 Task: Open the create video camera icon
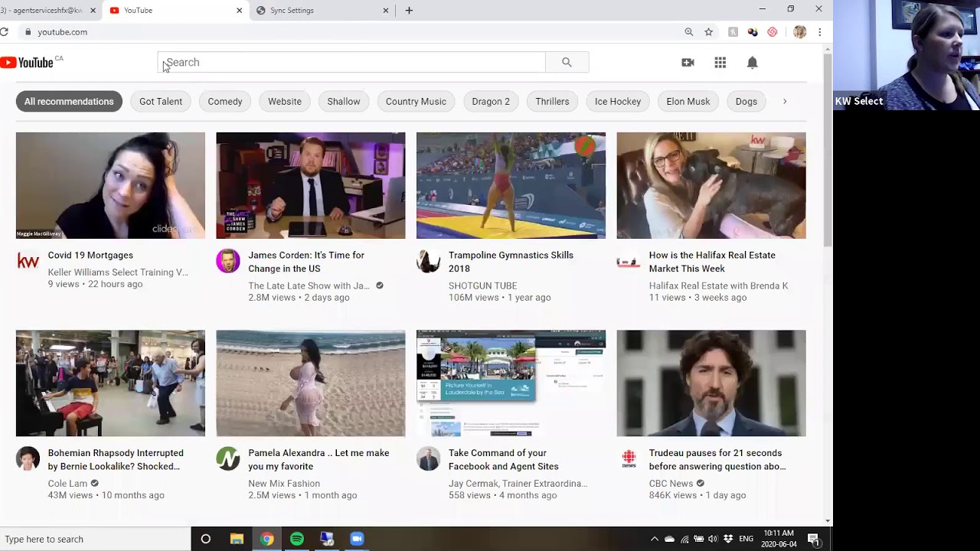point(688,63)
